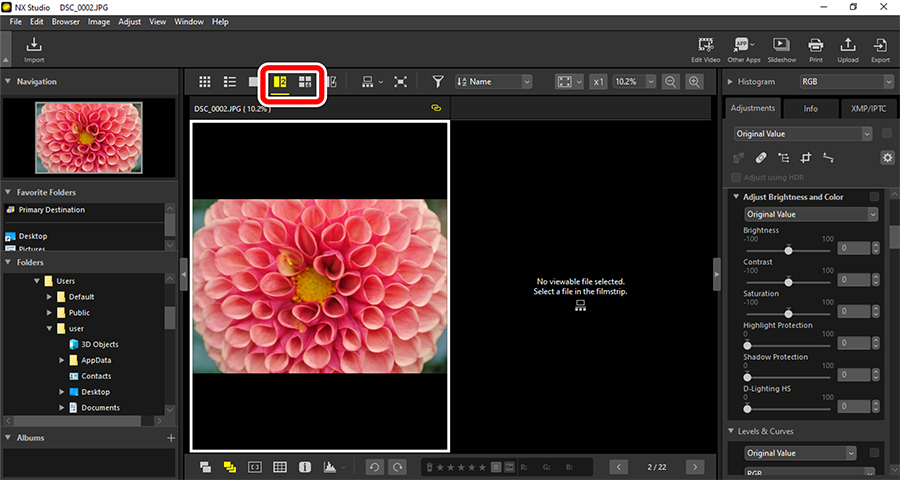Screen dimensions: 900x480
Task: Collapse the Navigation panel
Action: (x=8, y=82)
